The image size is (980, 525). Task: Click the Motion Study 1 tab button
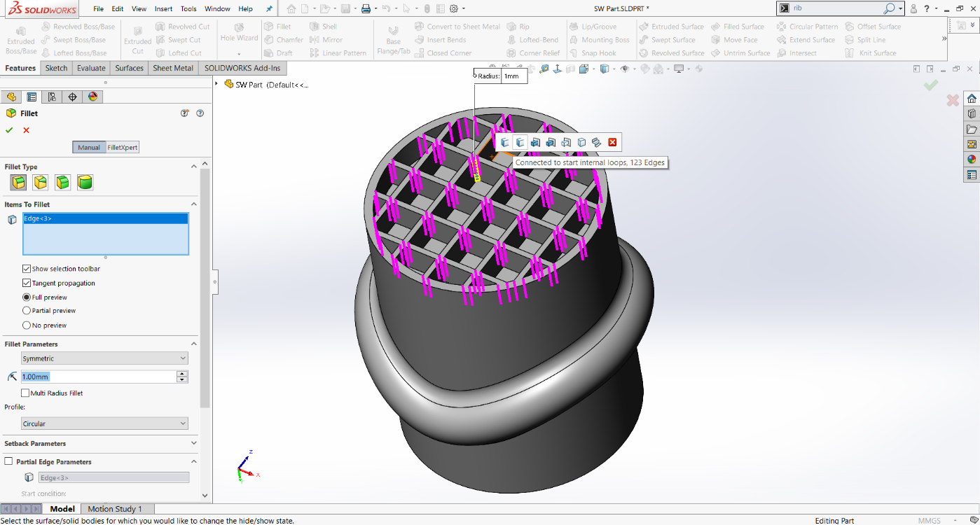(x=117, y=509)
